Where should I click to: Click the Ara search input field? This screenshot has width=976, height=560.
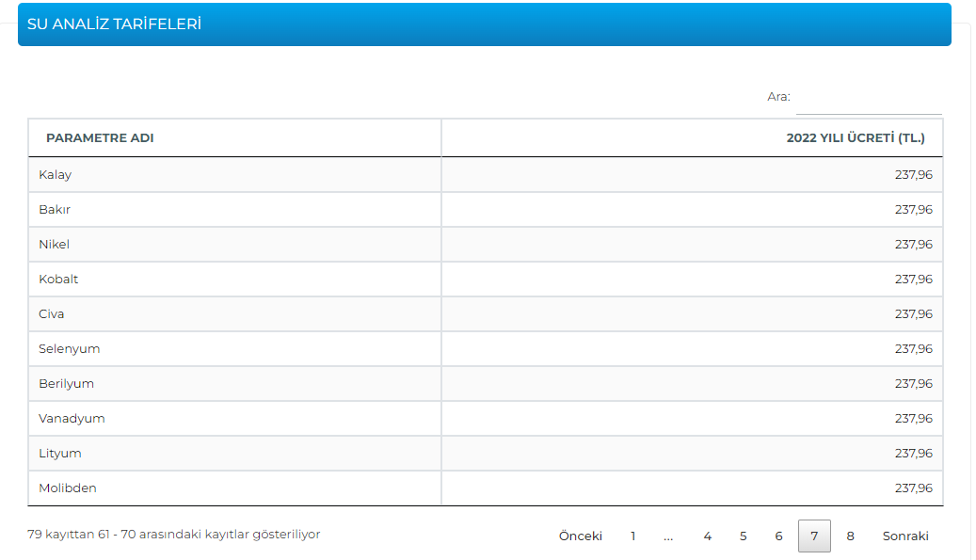tap(869, 98)
